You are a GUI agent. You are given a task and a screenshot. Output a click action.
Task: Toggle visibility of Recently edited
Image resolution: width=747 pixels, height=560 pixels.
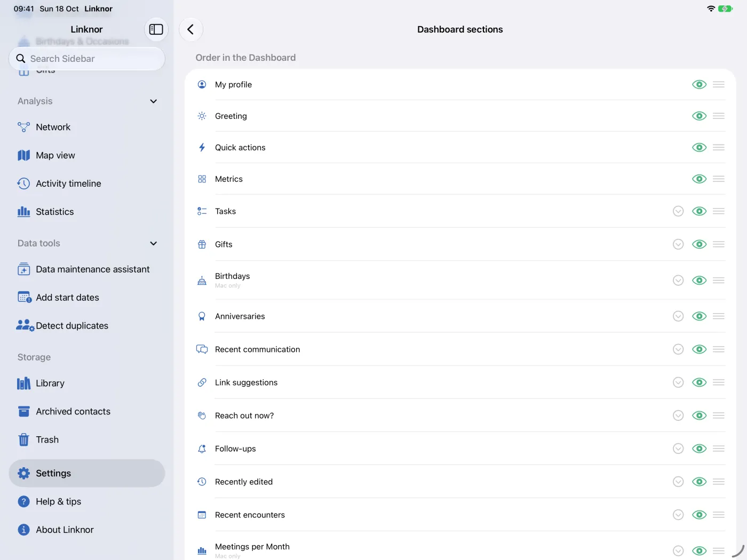(x=699, y=482)
